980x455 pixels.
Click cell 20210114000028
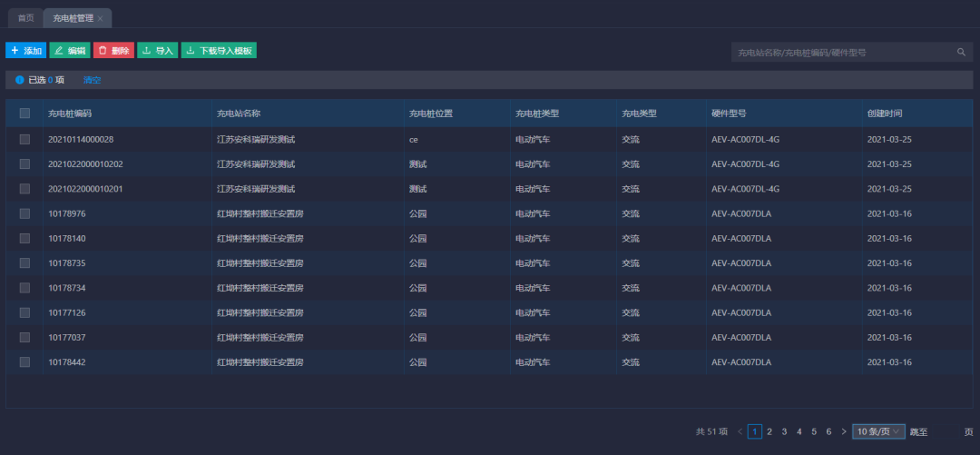[81, 140]
